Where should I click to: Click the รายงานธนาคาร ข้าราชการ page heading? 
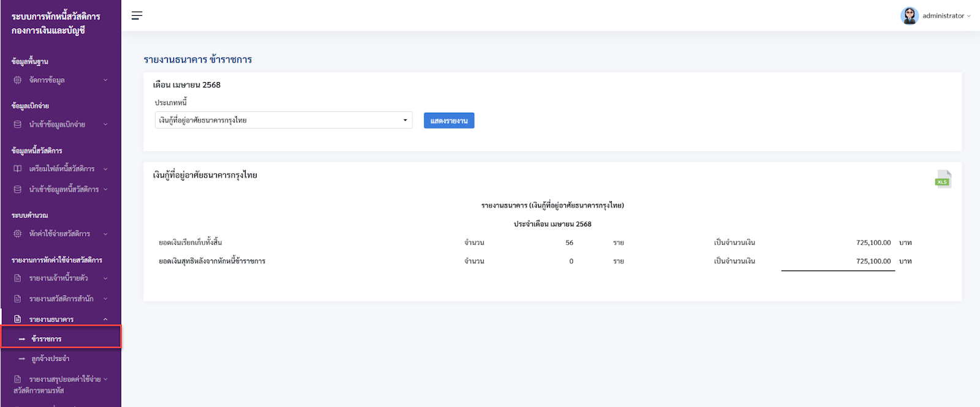pyautogui.click(x=198, y=59)
